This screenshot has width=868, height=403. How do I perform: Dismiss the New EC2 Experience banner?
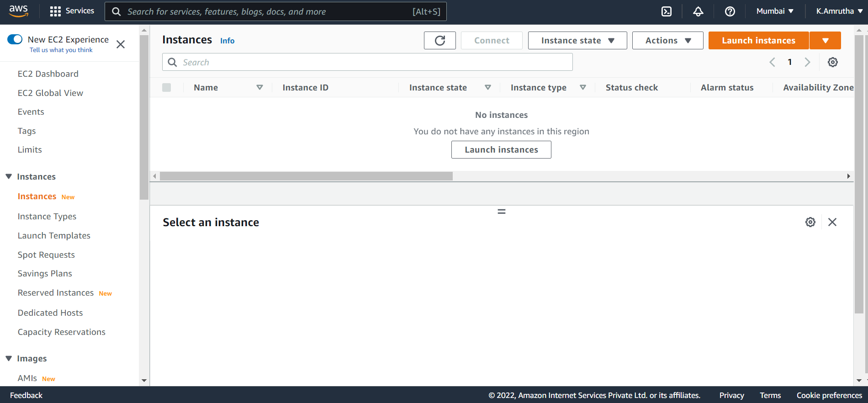121,44
